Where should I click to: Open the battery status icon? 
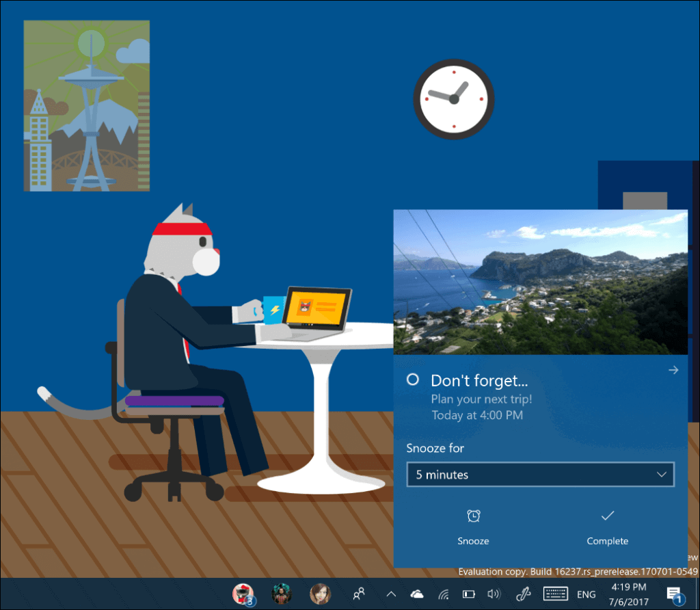click(468, 594)
